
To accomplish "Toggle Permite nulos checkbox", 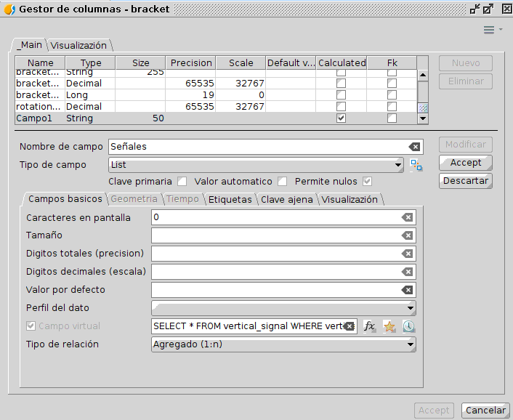I will pos(368,181).
